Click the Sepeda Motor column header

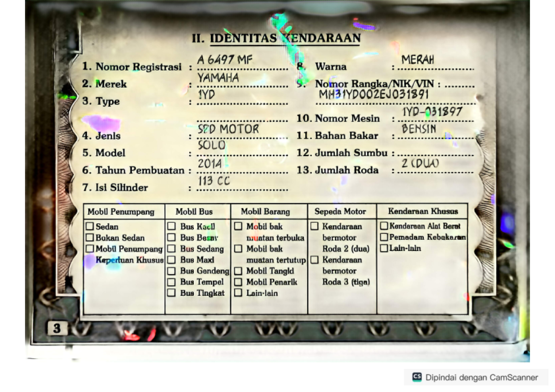(340, 212)
